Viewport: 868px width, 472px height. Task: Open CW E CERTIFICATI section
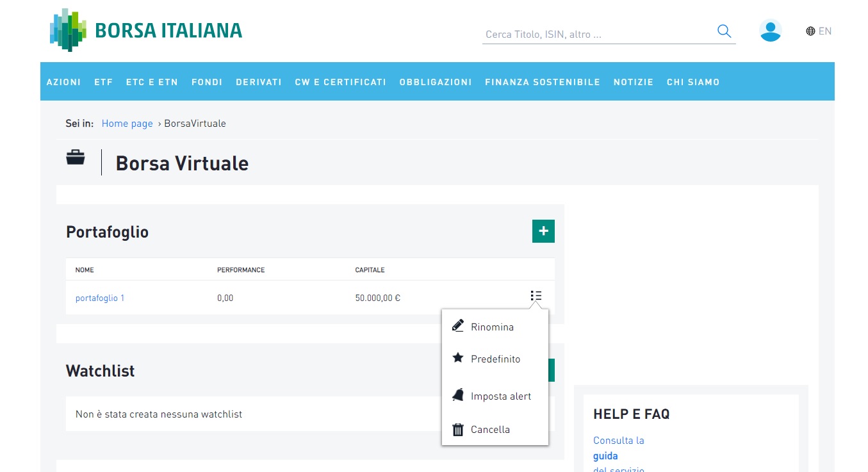340,82
